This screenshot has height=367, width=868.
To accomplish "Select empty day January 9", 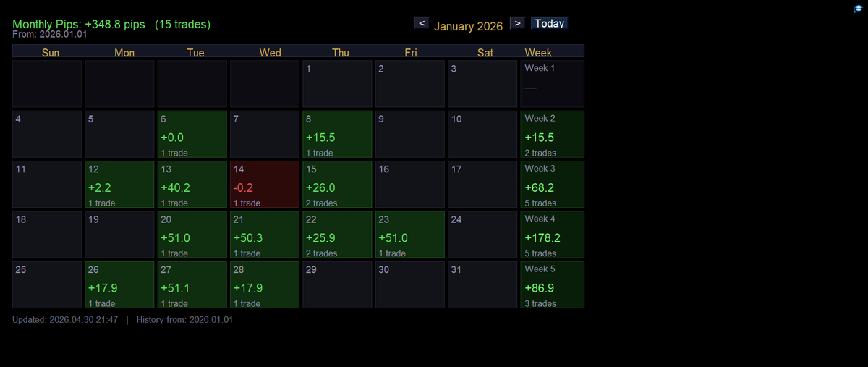I will click(x=409, y=134).
